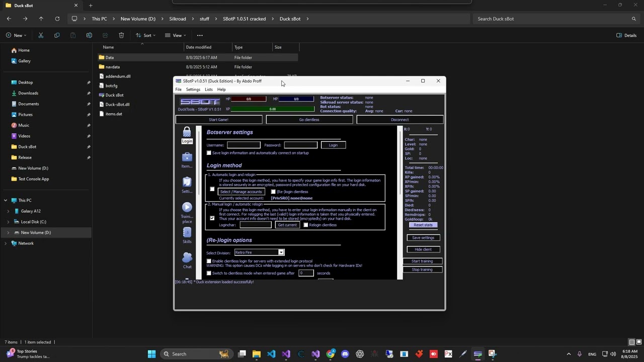Focus the botserver Password field
Viewport: 644px width, 362px height.
[x=301, y=145]
